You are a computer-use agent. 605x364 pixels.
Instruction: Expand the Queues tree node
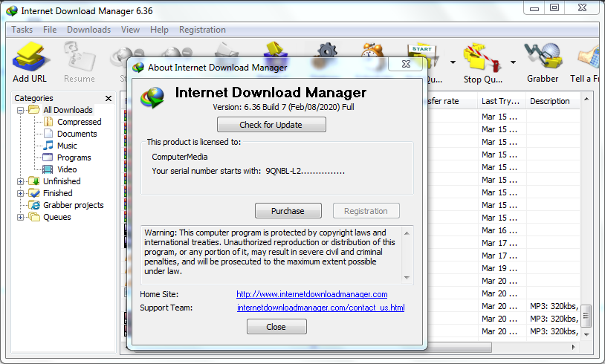(x=21, y=218)
